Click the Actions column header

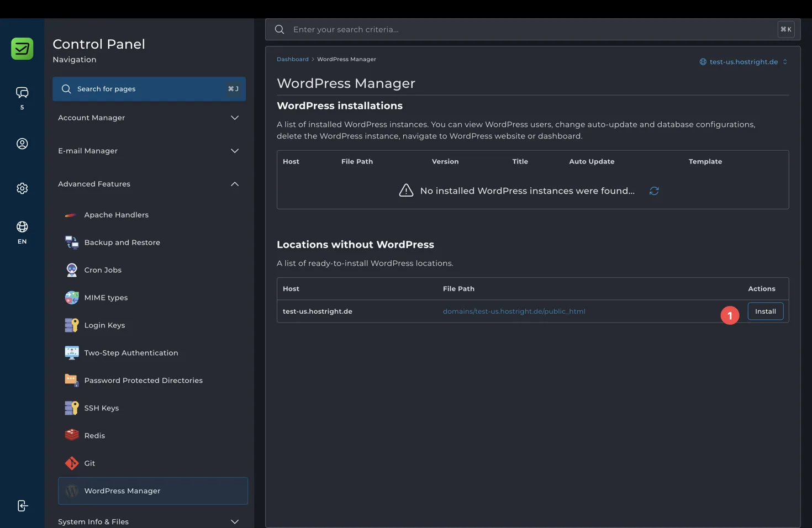pos(761,289)
